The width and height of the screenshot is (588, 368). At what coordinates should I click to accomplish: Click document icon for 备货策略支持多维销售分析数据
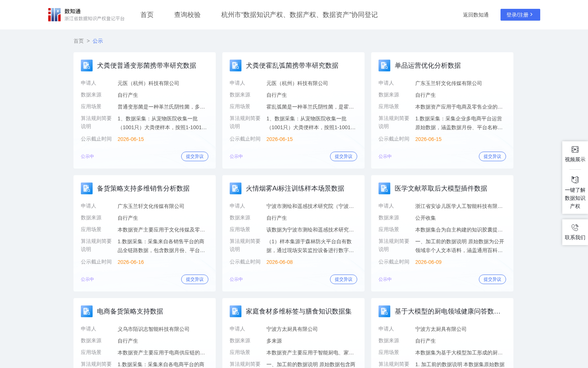(x=87, y=188)
